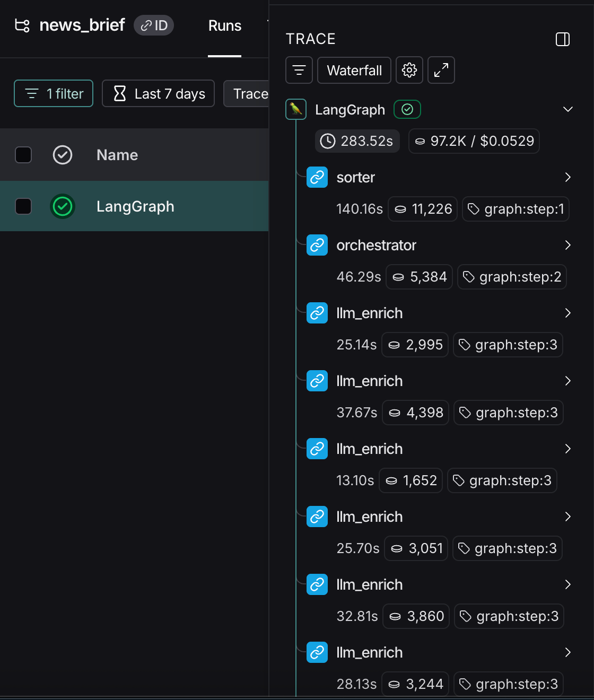Image resolution: width=594 pixels, height=700 pixels.
Task: Open the Last 7 days time range
Action: pos(158,93)
